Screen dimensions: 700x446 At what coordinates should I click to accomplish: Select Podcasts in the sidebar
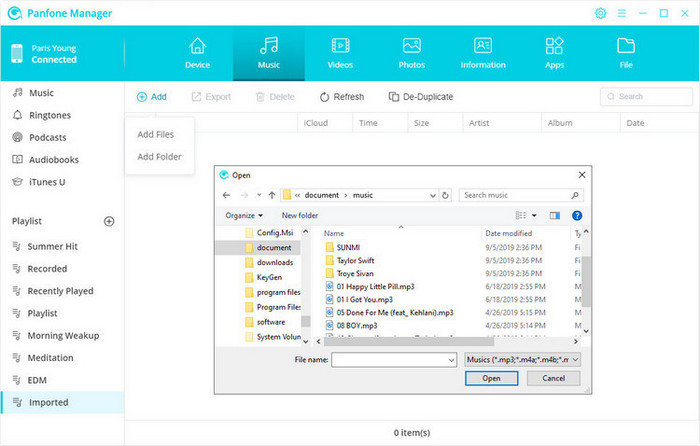point(47,138)
